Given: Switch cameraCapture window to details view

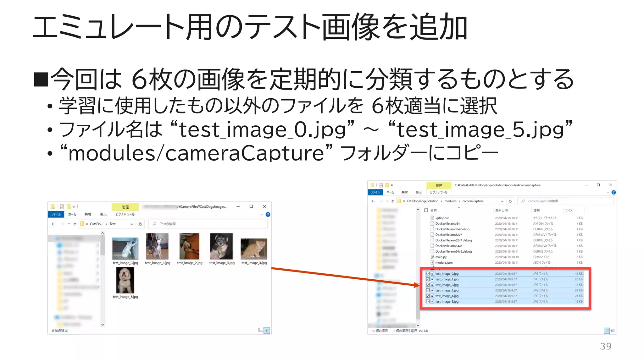Looking at the screenshot, I should pos(607,331).
